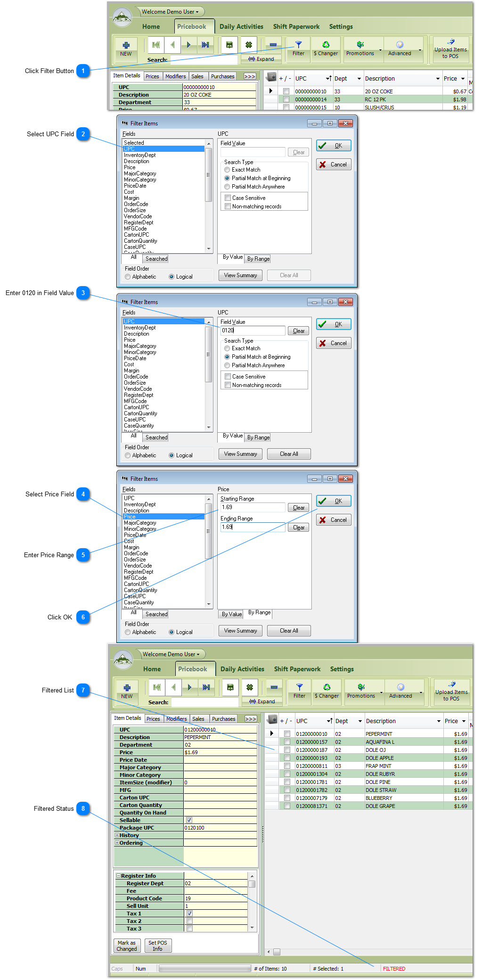Switch to the Purchases tab beside the PEPERMINT item details
The height and width of the screenshot is (980, 482).
point(223,719)
